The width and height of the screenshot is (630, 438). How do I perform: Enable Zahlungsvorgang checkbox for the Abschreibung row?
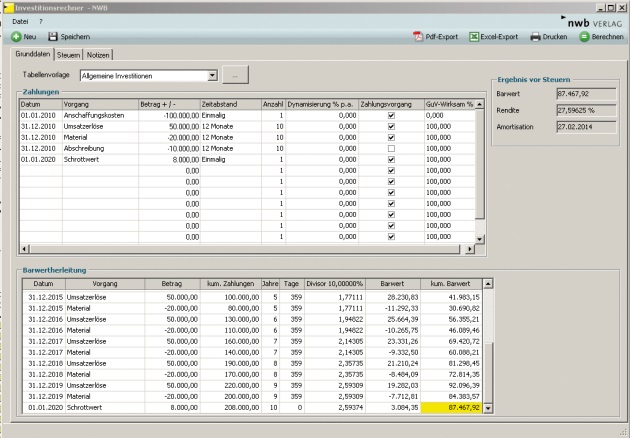tap(391, 148)
